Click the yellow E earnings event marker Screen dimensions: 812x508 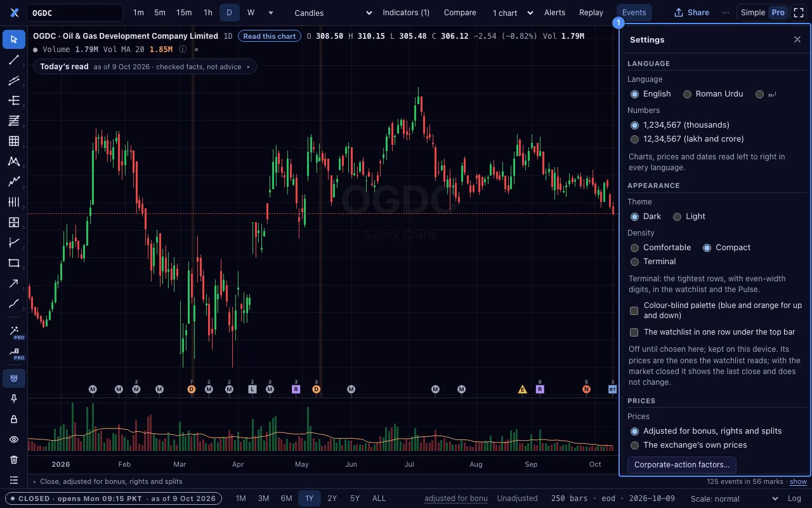click(x=523, y=389)
